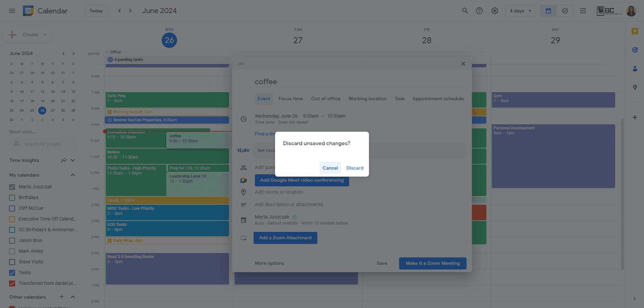Open the main menu hamburger icon
Viewport: 644px width, 308px height.
click(x=12, y=11)
